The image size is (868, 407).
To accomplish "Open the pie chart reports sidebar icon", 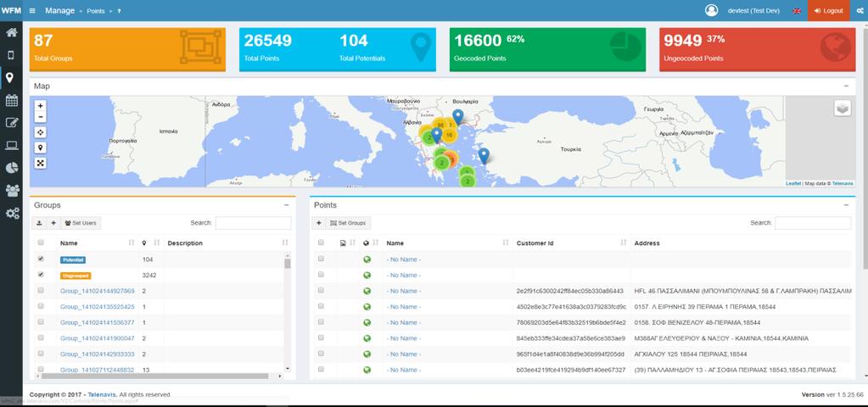I will (x=11, y=168).
